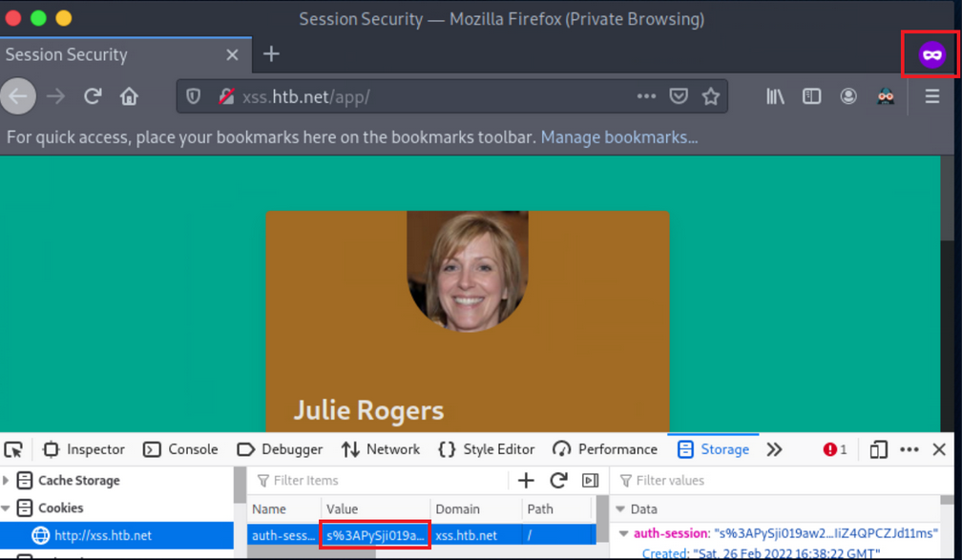Click the private browsing mask icon

click(930, 54)
